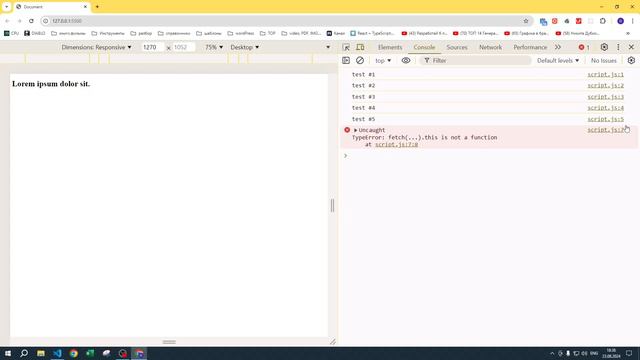Open the browser extensions puzzle icon
Viewport: 640px width, 360px height.
coord(603,21)
